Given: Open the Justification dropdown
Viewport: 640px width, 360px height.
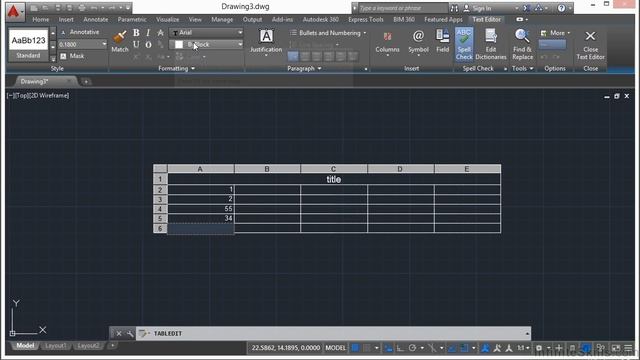Looking at the screenshot, I should coord(266,42).
